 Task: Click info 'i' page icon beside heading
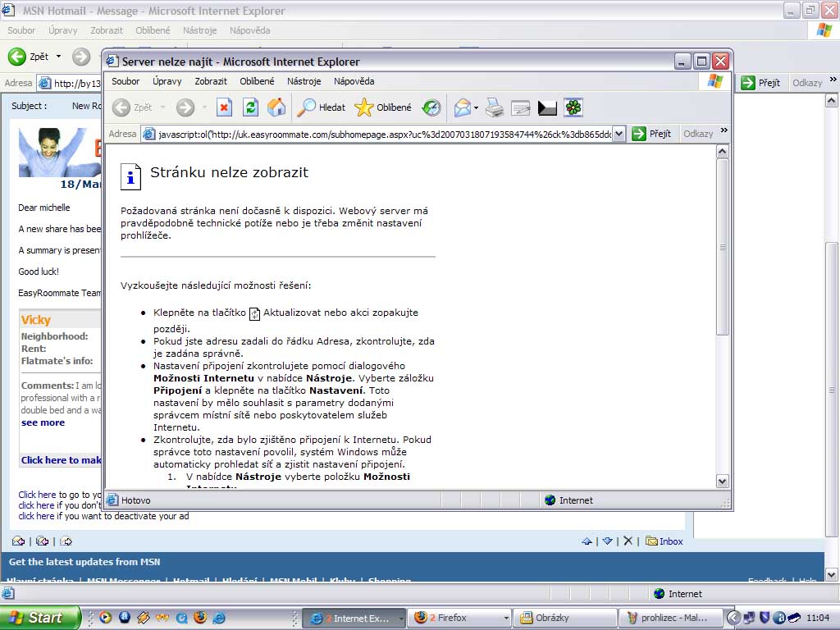pyautogui.click(x=130, y=177)
